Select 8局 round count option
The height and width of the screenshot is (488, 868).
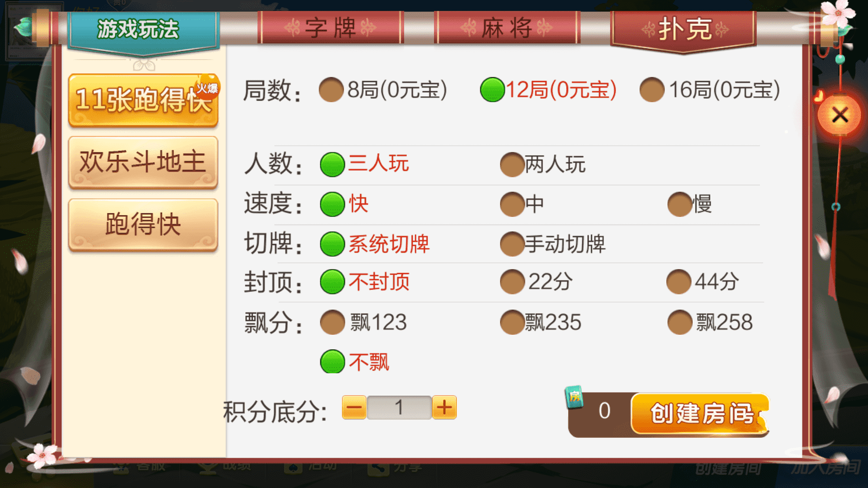pos(382,89)
